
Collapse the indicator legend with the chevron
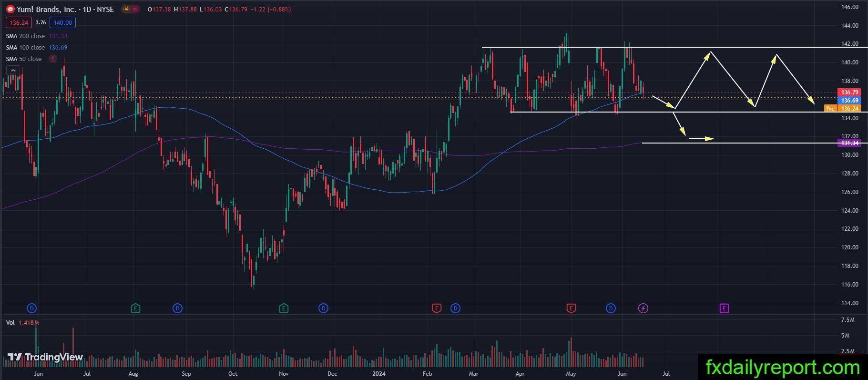[x=13, y=71]
